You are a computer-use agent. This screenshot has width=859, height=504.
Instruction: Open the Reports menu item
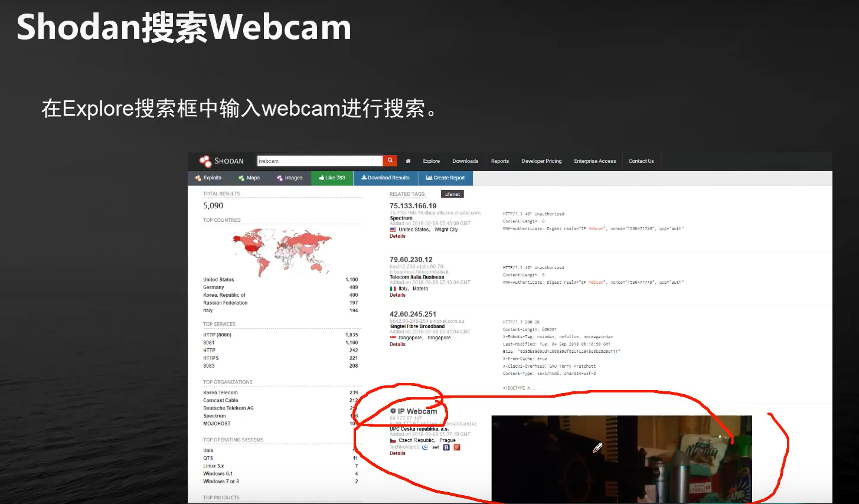tap(500, 161)
